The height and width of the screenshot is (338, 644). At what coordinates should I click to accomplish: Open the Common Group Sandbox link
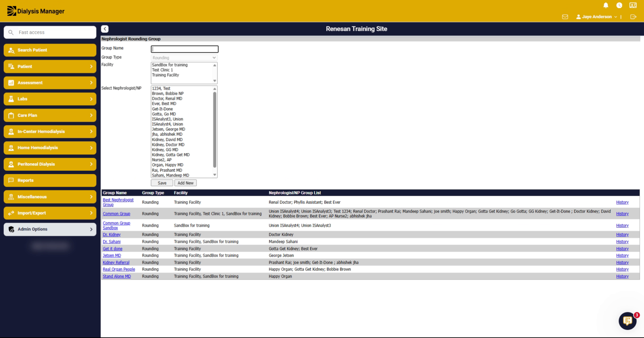click(116, 225)
